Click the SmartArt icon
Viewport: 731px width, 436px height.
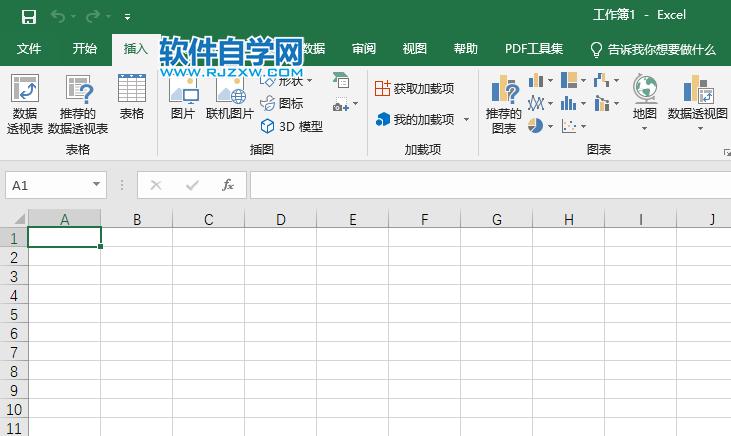tap(341, 80)
